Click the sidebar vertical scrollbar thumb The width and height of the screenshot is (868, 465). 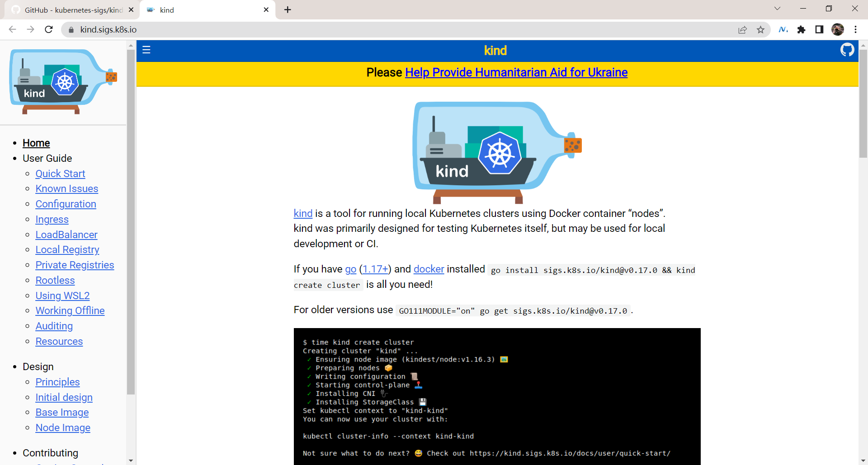point(131,221)
